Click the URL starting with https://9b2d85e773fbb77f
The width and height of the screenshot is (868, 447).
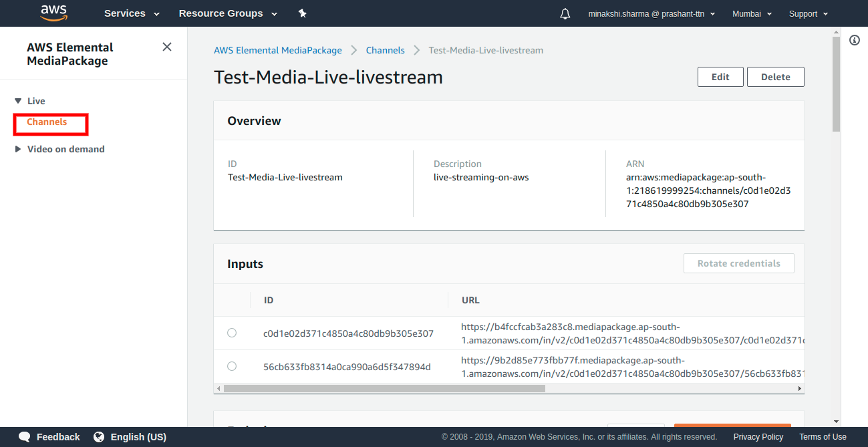click(632, 367)
